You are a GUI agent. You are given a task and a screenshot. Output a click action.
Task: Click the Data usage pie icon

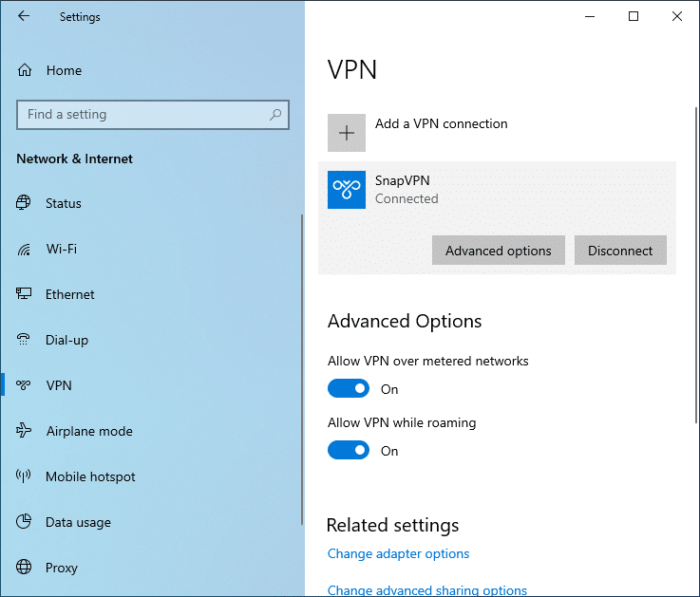(x=24, y=521)
